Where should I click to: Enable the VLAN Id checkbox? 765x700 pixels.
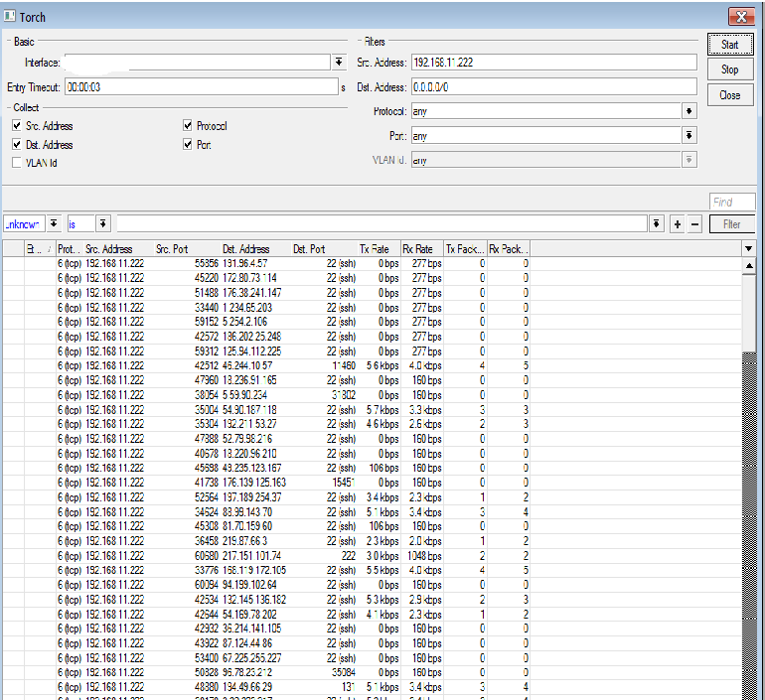(x=17, y=163)
